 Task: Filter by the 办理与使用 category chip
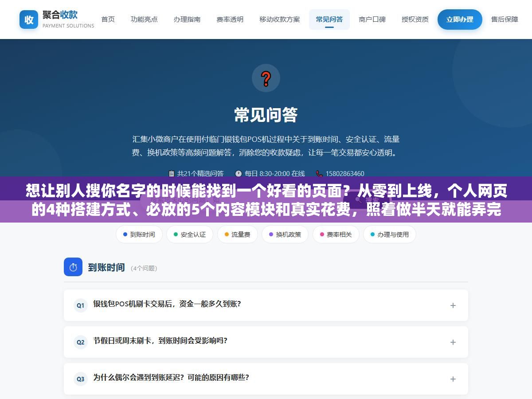[390, 235]
